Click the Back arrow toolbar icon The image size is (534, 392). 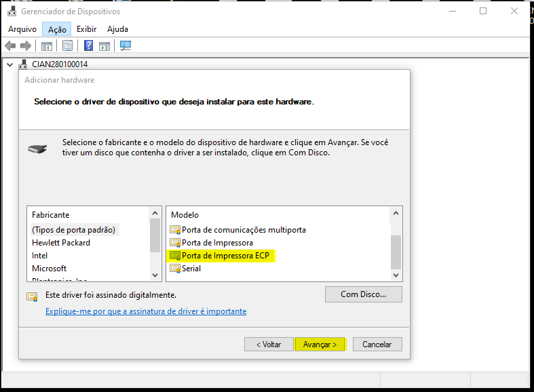point(10,45)
